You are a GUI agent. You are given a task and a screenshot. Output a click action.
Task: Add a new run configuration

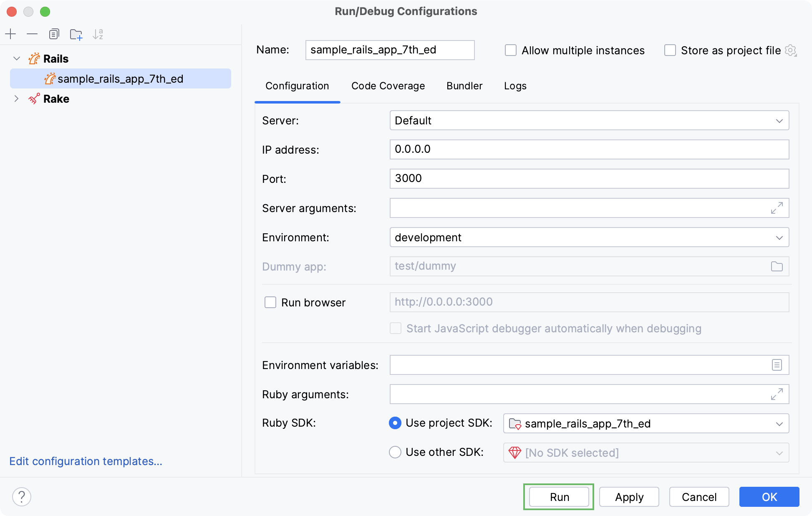coord(11,34)
